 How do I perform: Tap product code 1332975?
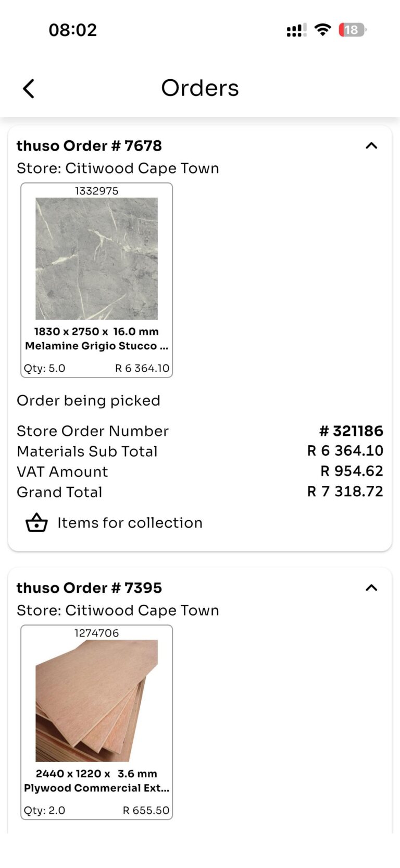[96, 191]
